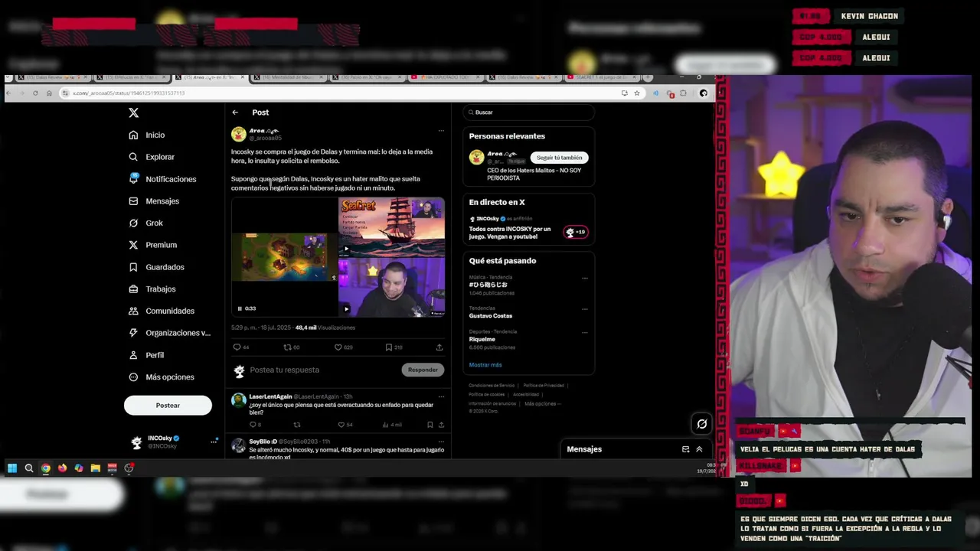The height and width of the screenshot is (551, 980).
Task: Click the post author's avatar
Action: click(239, 135)
